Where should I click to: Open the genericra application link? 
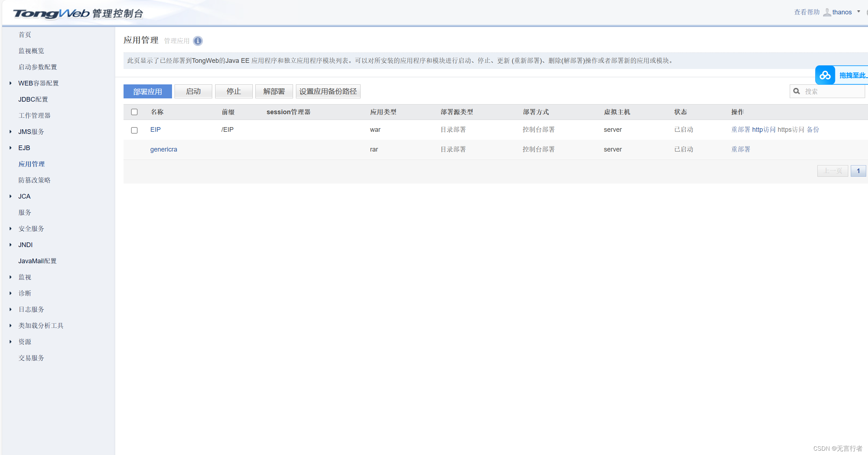[x=163, y=149]
